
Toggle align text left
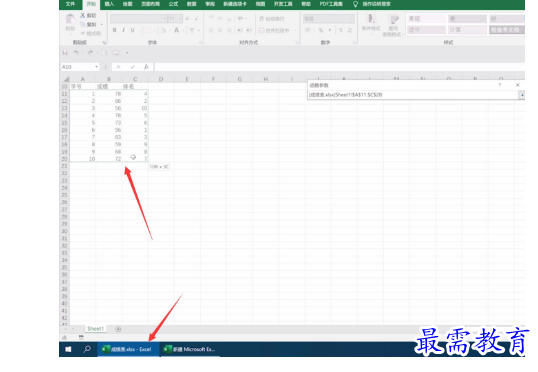[211, 30]
